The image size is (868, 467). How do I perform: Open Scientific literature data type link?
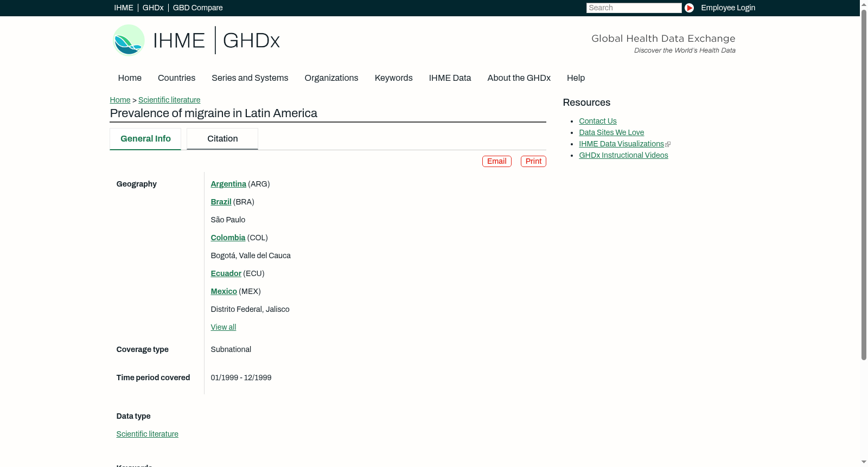[x=147, y=434]
